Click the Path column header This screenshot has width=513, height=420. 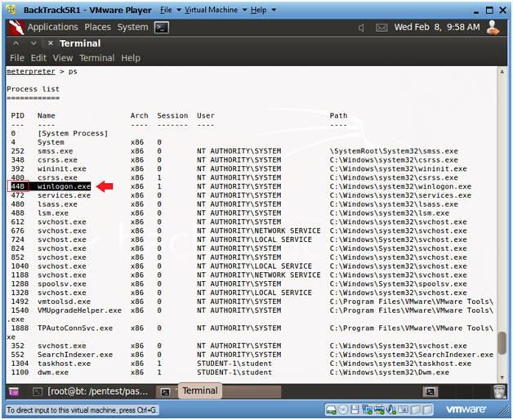tap(339, 115)
